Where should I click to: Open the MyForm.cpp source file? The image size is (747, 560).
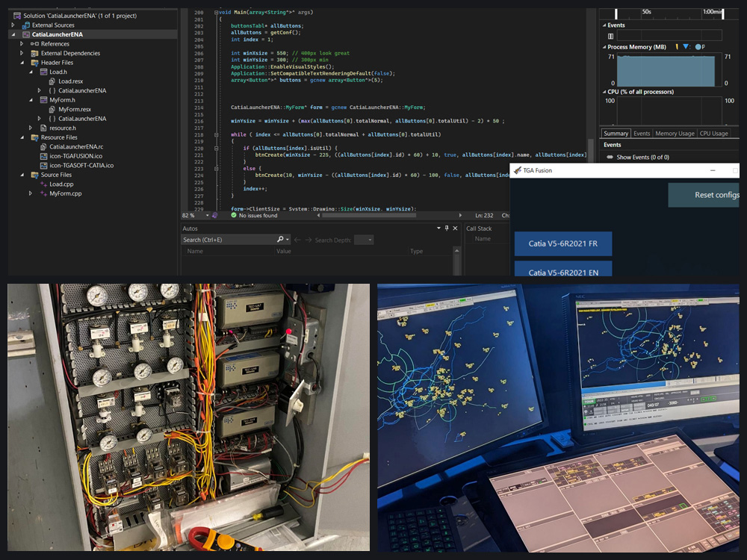coord(65,193)
